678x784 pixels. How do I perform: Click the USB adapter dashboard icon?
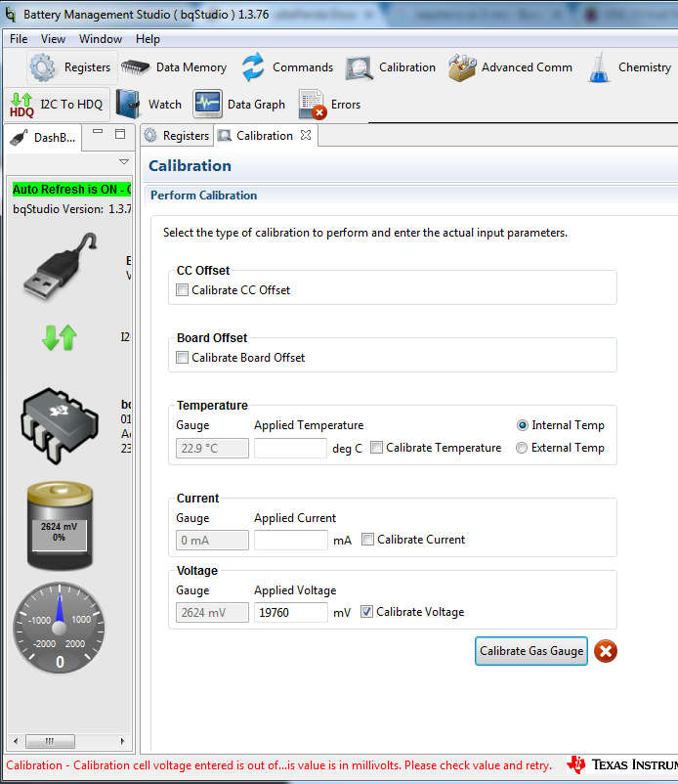60,267
